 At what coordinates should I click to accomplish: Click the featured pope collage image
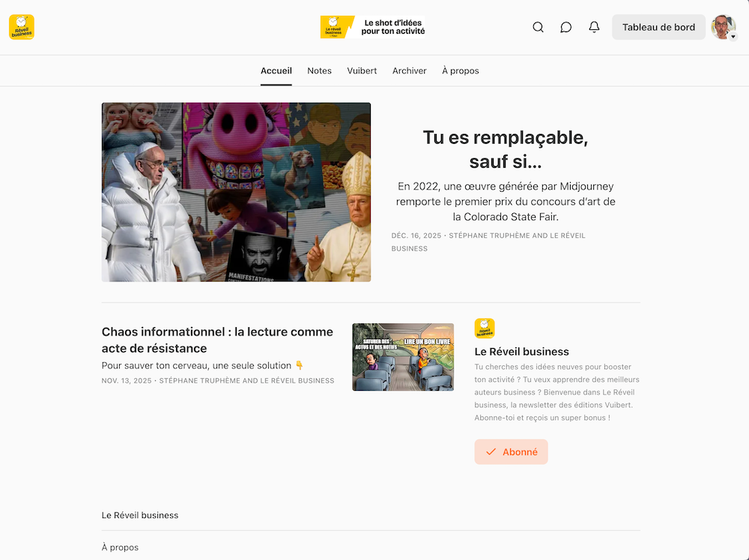coord(236,192)
